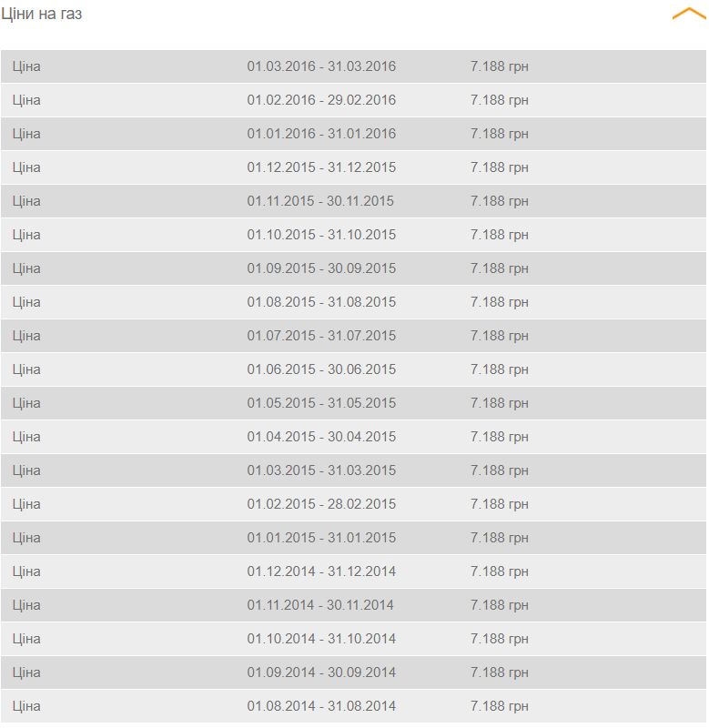The image size is (709, 728).
Task: Select the 01.03.2016 - 31.03.2016 date range
Action: [321, 66]
